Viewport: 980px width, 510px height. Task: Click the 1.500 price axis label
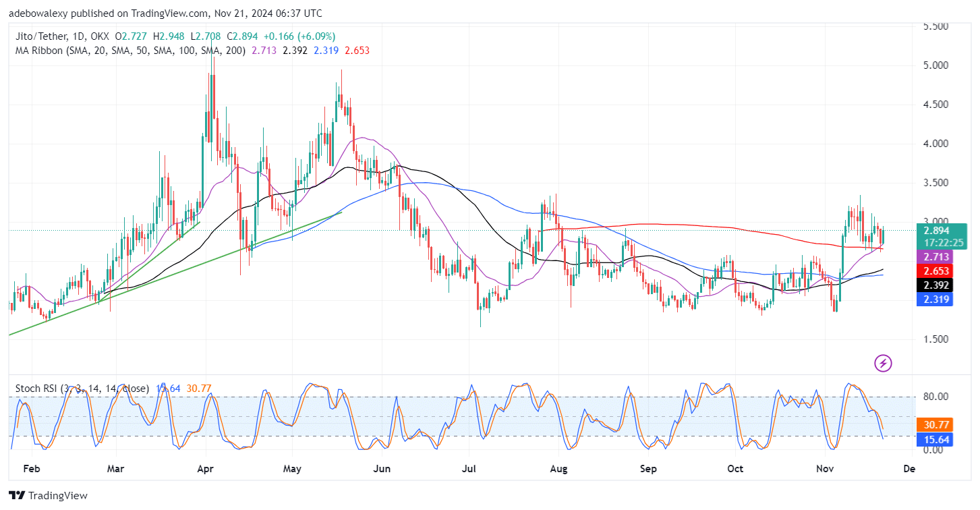tap(936, 339)
